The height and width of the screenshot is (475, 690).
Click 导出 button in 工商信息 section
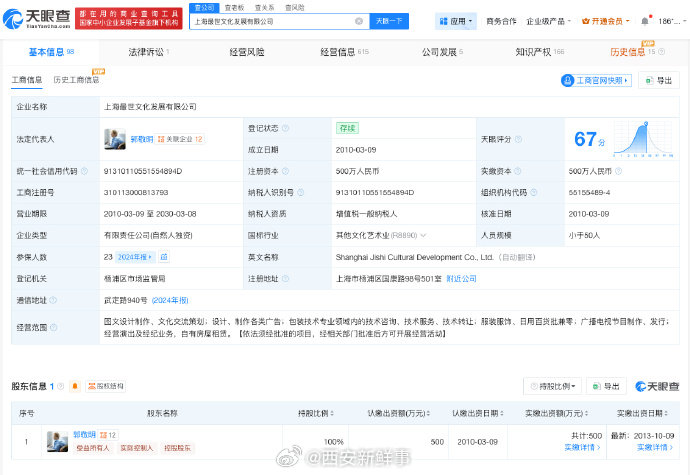658,80
